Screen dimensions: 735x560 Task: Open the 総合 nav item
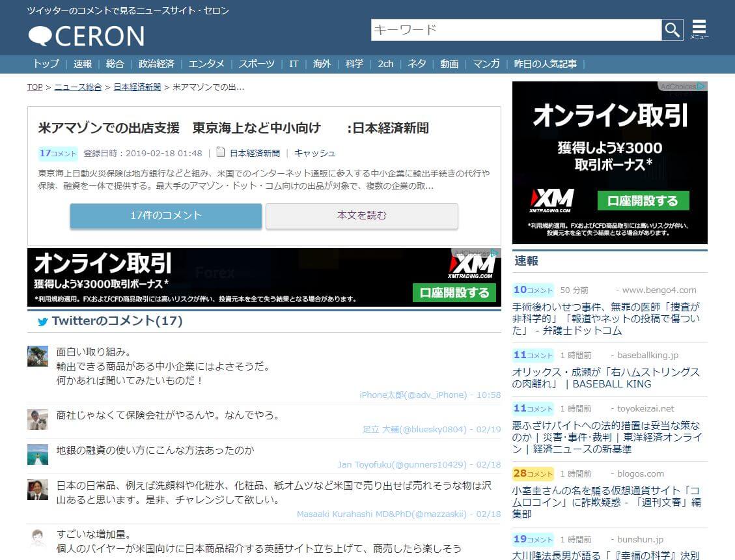[x=115, y=64]
